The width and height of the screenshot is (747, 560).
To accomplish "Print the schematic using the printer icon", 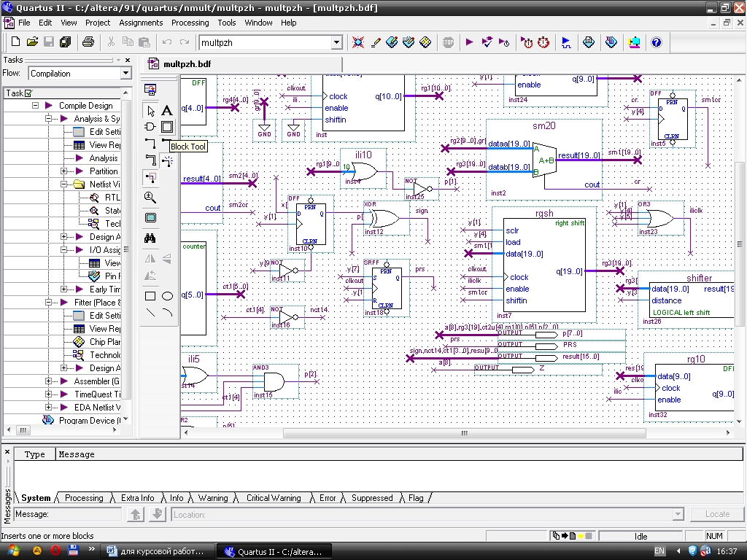I will click(88, 42).
